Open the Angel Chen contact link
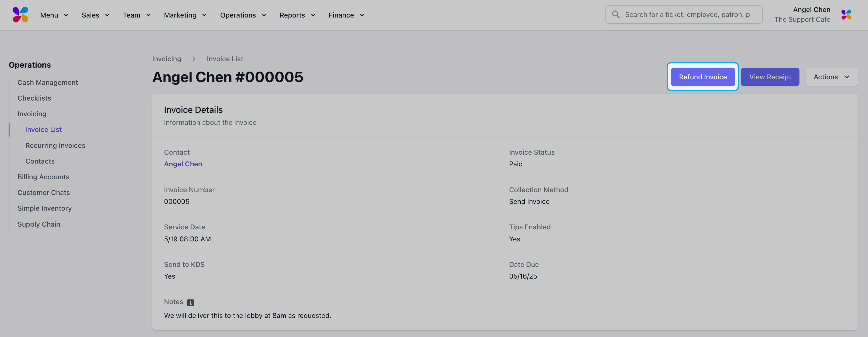This screenshot has height=337, width=868. click(183, 164)
